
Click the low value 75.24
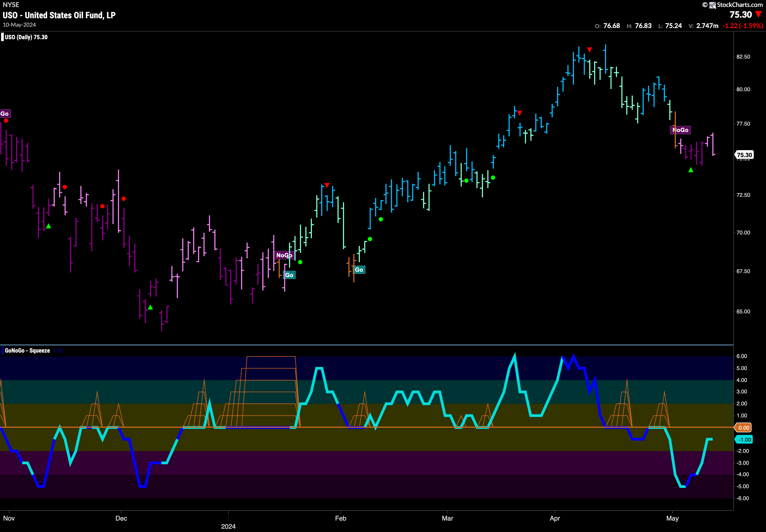click(674, 26)
